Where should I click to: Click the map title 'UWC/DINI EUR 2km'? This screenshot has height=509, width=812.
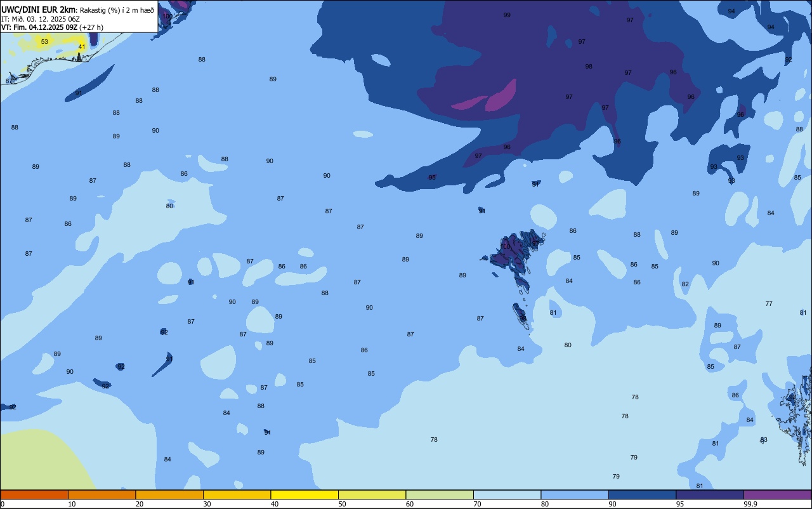(38, 10)
